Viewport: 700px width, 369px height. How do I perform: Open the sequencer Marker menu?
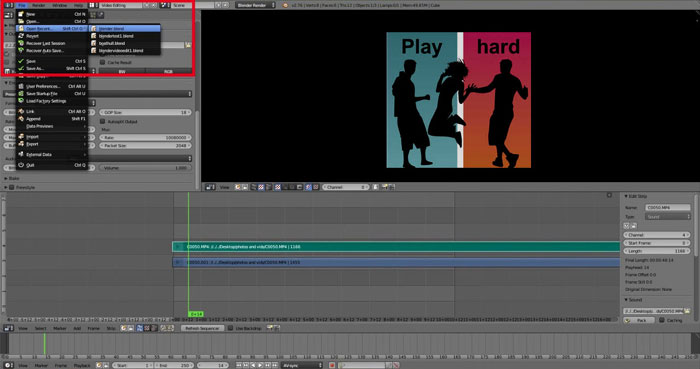tap(59, 328)
